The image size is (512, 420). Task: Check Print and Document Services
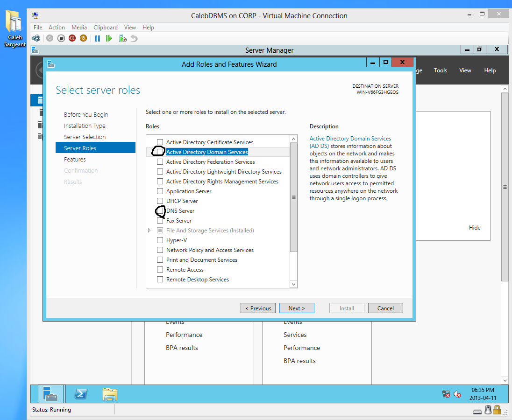pyautogui.click(x=160, y=260)
